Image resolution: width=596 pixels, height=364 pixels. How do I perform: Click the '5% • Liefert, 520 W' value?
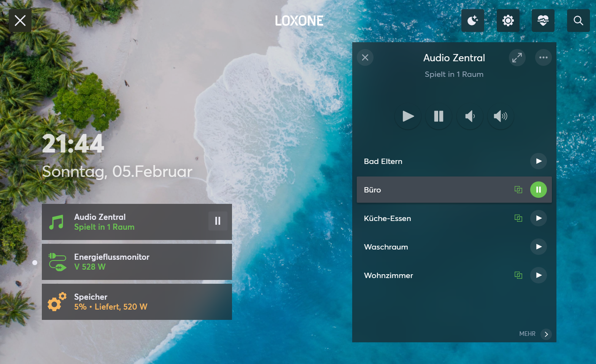pyautogui.click(x=111, y=307)
